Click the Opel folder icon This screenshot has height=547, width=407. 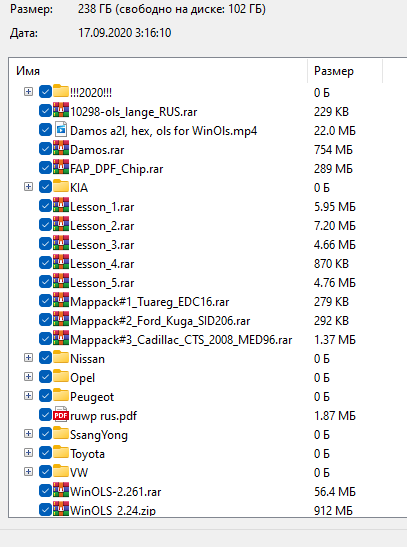click(x=61, y=376)
